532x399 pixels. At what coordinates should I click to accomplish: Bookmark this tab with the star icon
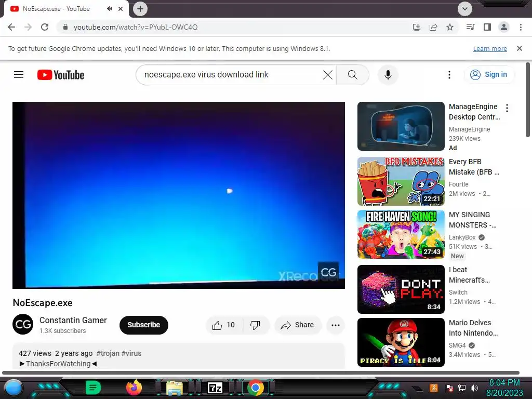450,27
